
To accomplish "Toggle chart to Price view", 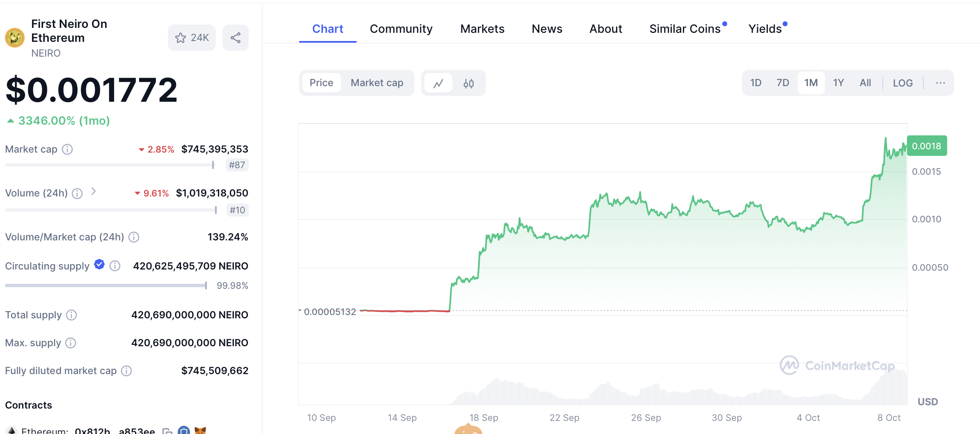I will point(321,83).
